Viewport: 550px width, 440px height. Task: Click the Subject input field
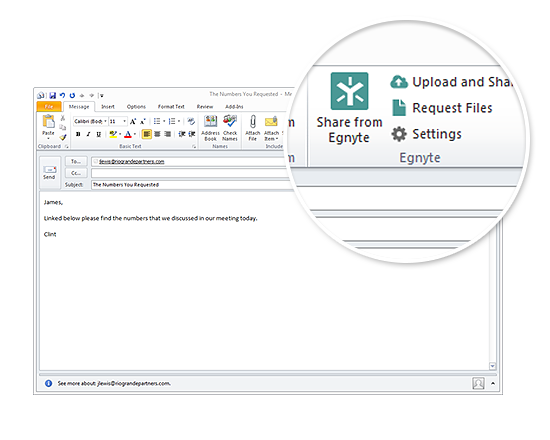click(191, 185)
